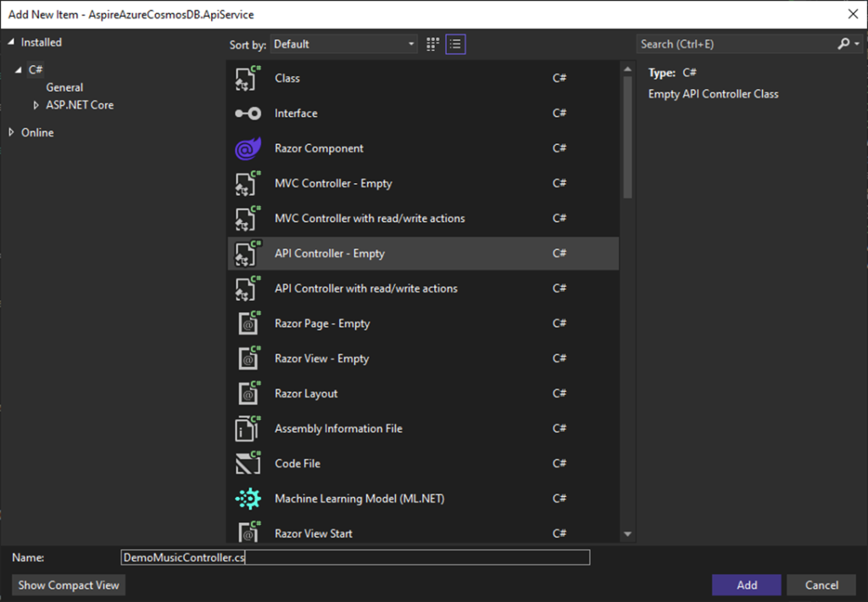Expand the ASP.NET Core tree node

(x=36, y=105)
